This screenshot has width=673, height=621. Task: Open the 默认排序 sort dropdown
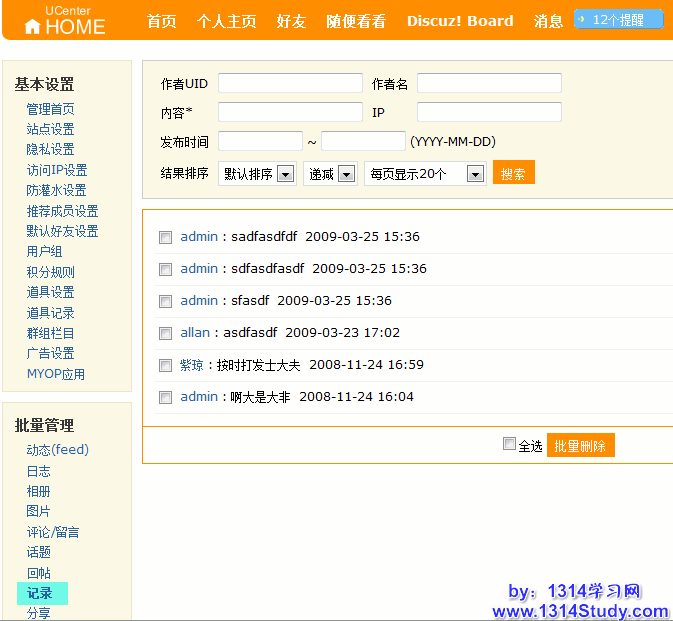[257, 174]
